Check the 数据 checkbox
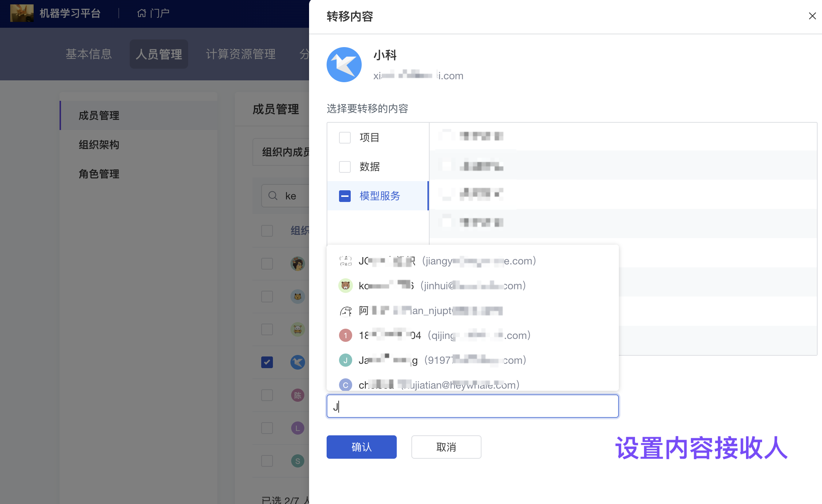822x504 pixels. (x=345, y=167)
